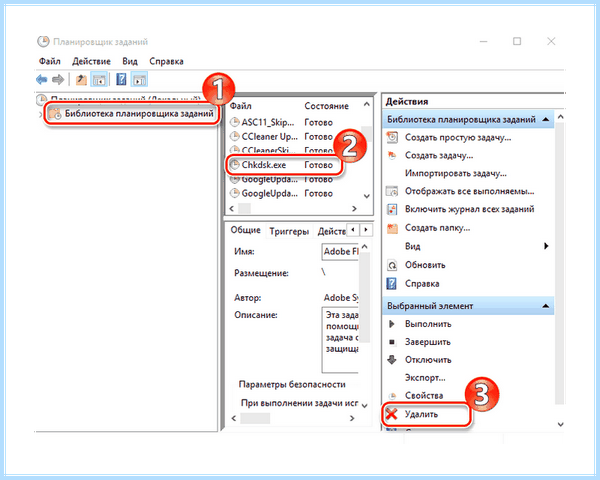Click task list horizontal scroll-right arrow

(354, 209)
